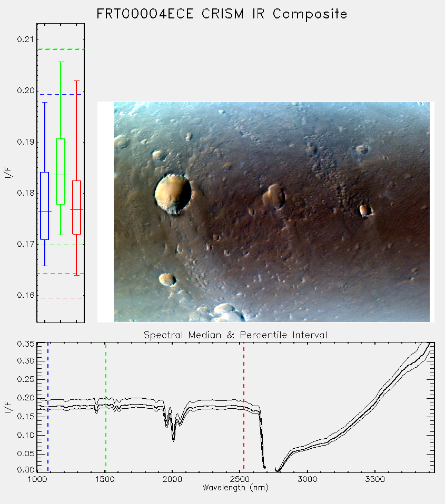Click the 0.21 tick label on I/F axis
This screenshot has width=445, height=504.
[x=25, y=39]
